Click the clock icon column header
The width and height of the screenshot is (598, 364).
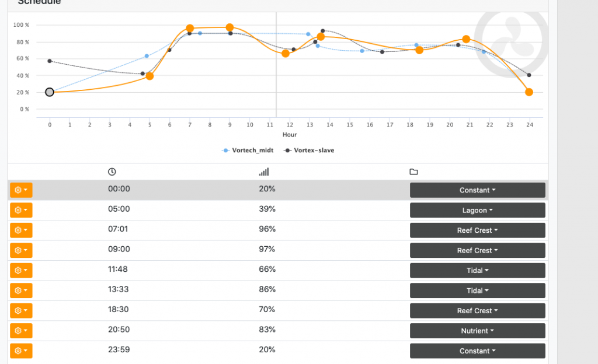[112, 172]
